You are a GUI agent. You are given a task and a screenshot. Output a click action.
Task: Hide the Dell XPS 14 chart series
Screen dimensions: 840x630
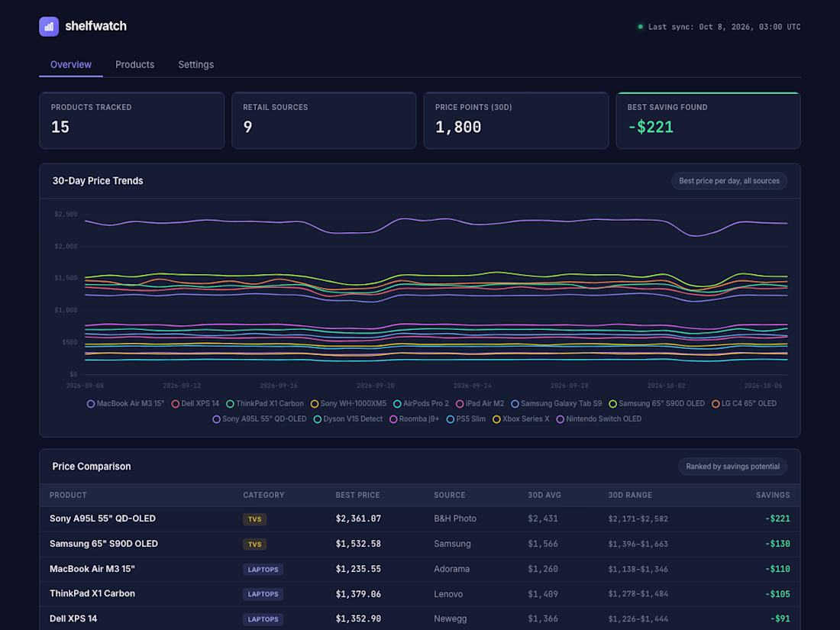point(195,403)
